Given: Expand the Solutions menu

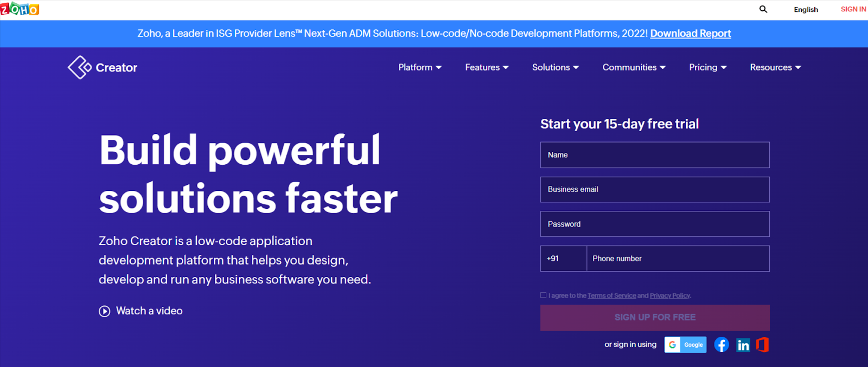Looking at the screenshot, I should coord(556,67).
